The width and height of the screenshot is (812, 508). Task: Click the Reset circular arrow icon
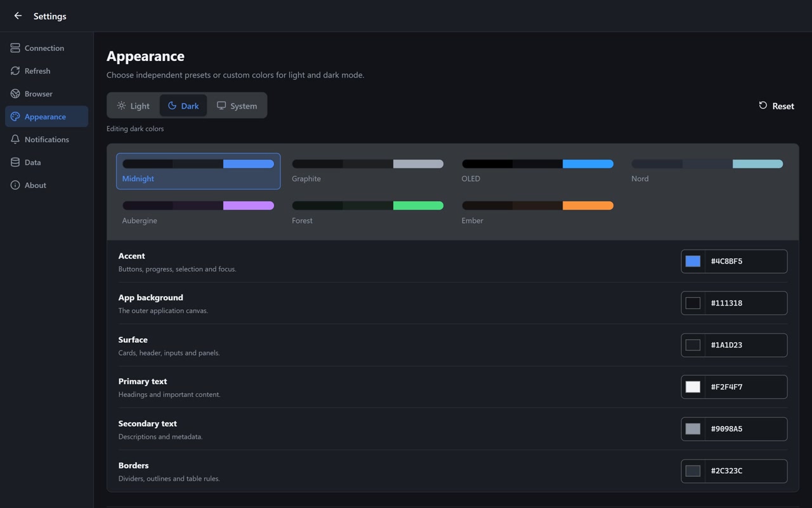[763, 105]
